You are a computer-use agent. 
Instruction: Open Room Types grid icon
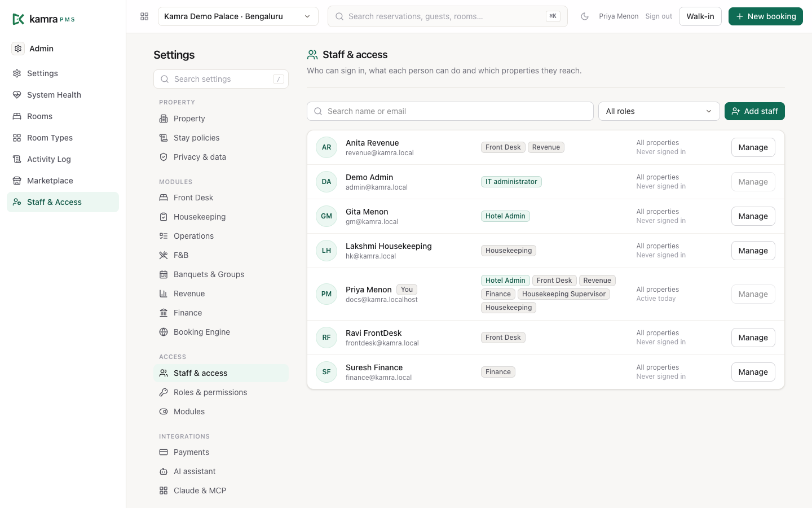coord(17,138)
